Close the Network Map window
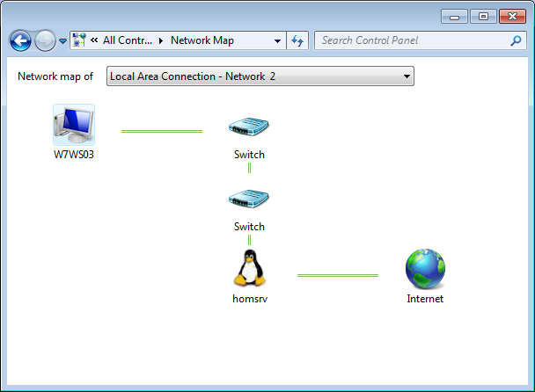 tap(512, 16)
